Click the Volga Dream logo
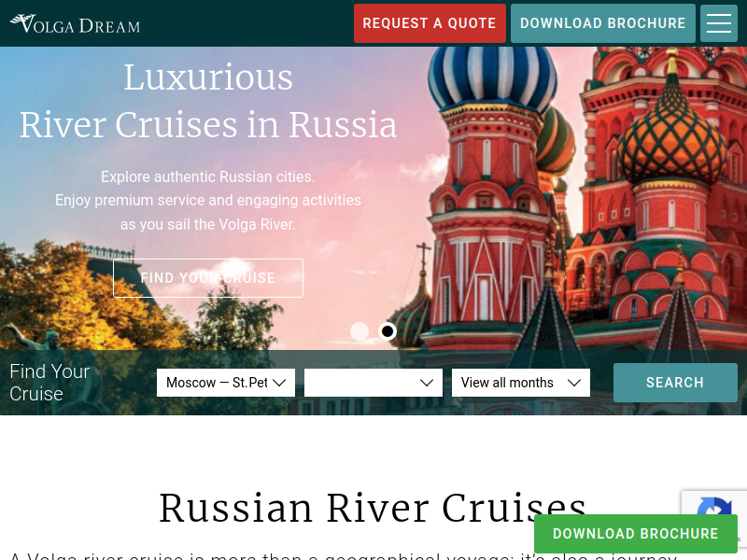The height and width of the screenshot is (560, 747). coord(76,24)
